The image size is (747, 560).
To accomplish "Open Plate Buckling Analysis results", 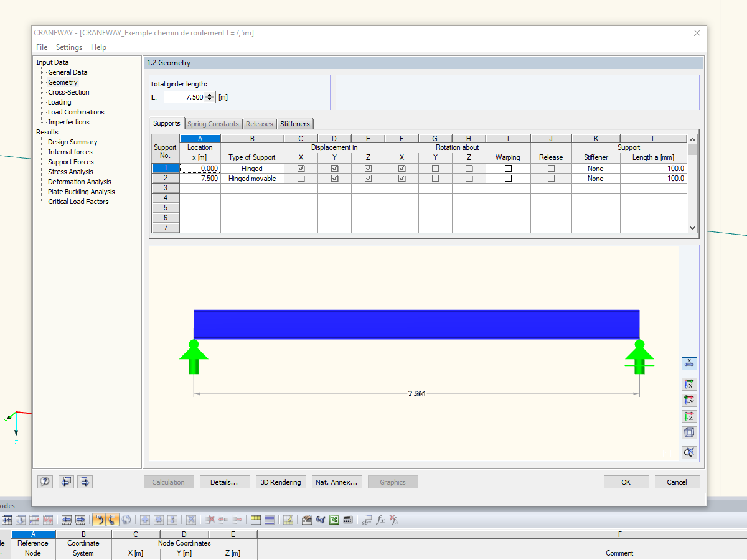I will point(82,192).
